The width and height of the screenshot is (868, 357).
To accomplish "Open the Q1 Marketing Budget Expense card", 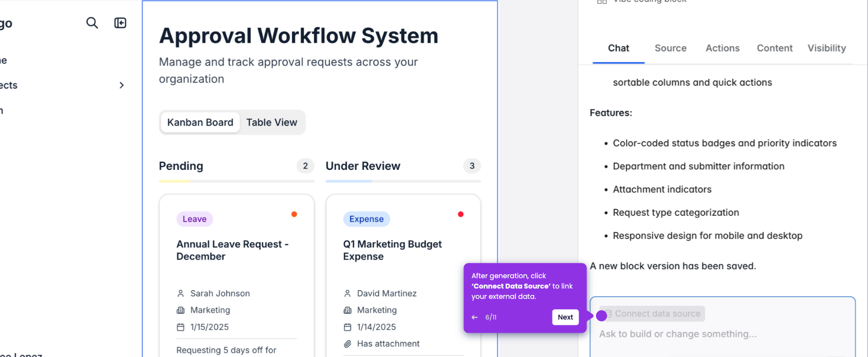I will pyautogui.click(x=392, y=250).
